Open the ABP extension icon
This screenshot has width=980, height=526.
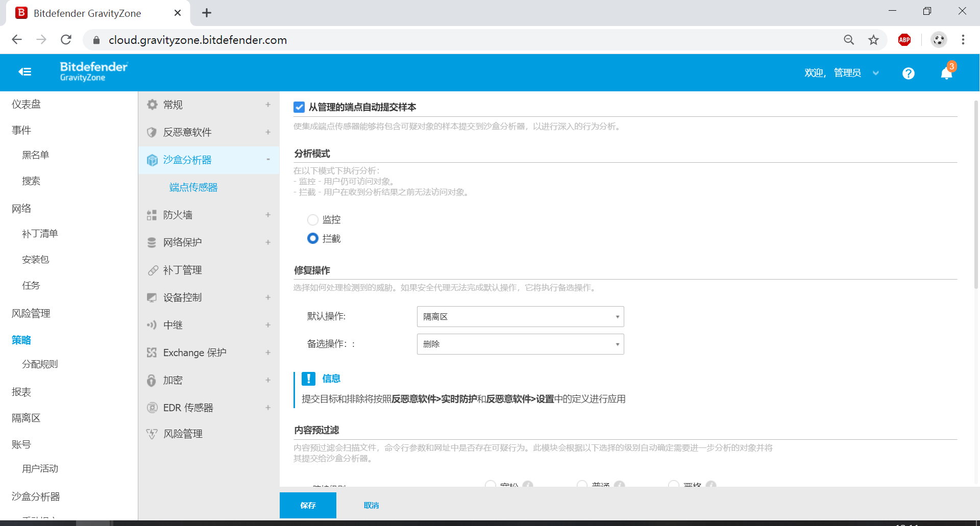pos(904,40)
